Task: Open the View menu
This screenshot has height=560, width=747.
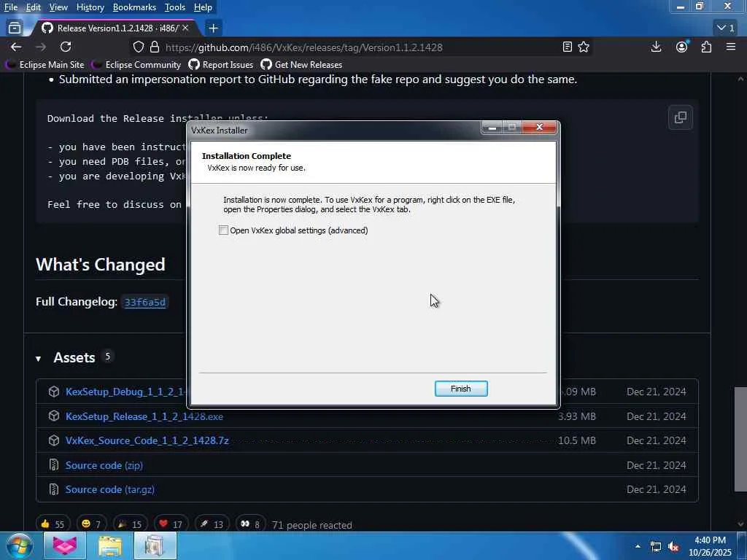Action: (x=58, y=7)
